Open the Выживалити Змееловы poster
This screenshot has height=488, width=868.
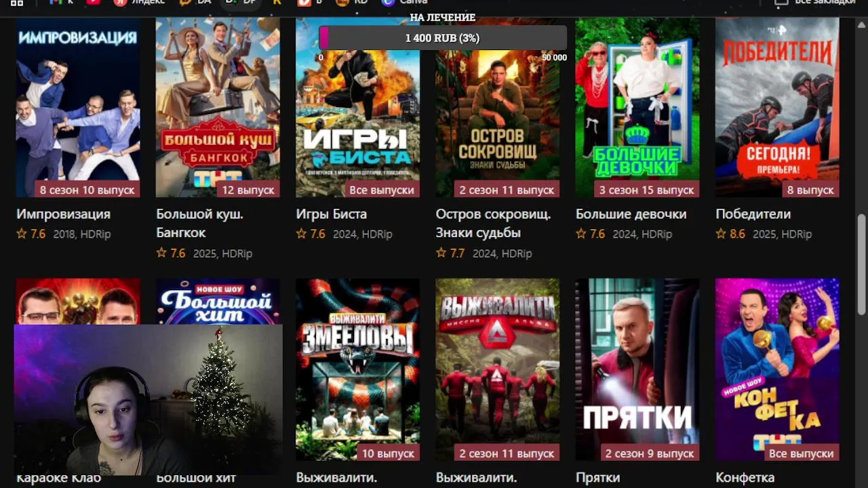point(357,369)
